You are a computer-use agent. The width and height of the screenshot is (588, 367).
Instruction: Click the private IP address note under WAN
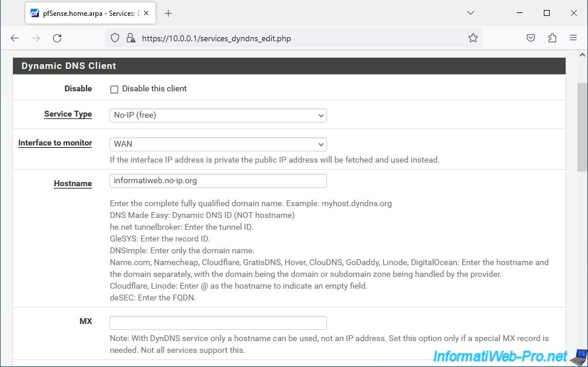pyautogui.click(x=275, y=160)
